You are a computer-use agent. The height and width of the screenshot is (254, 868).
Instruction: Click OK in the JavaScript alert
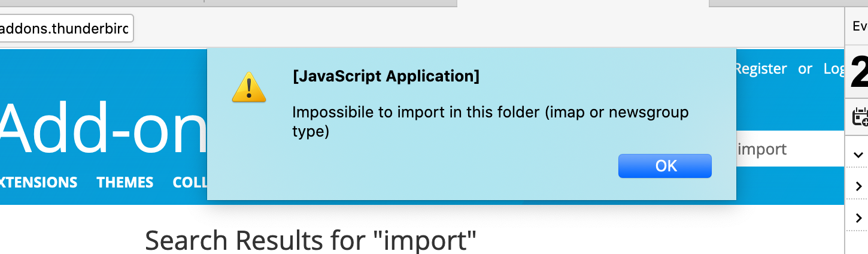664,166
